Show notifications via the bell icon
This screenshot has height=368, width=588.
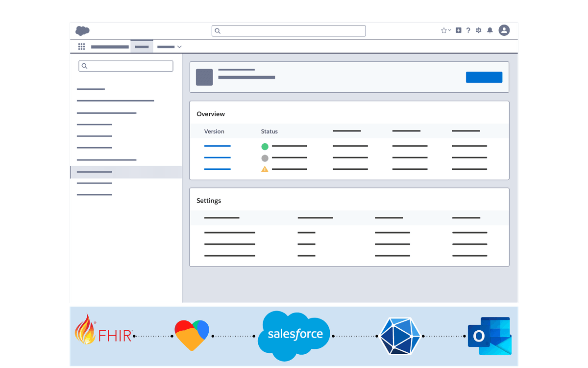tap(490, 30)
